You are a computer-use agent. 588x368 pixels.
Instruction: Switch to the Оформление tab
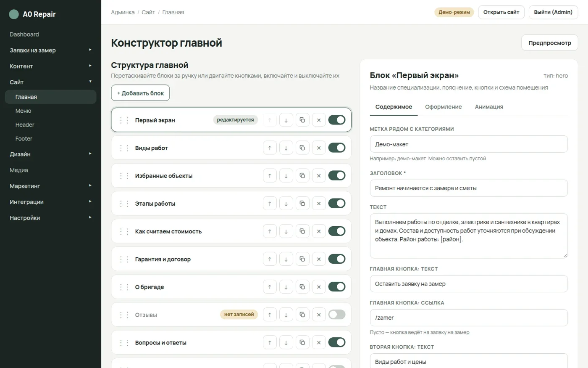coord(443,107)
